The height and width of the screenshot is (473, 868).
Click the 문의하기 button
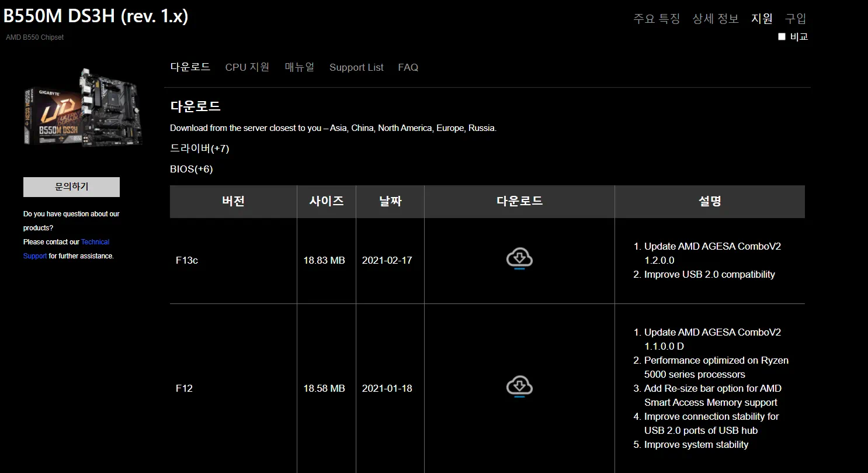[71, 187]
